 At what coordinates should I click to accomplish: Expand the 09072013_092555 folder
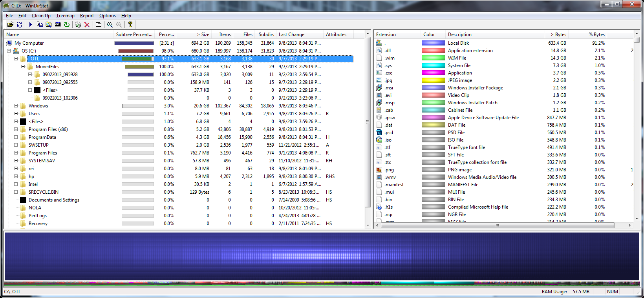coord(30,82)
